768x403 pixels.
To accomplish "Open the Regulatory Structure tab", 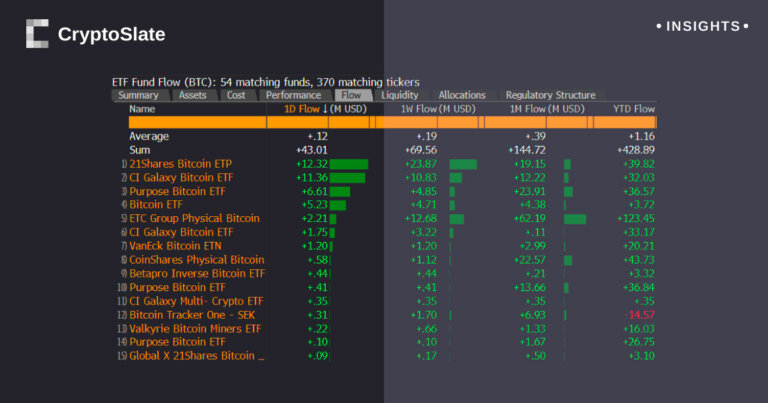I will click(x=550, y=95).
